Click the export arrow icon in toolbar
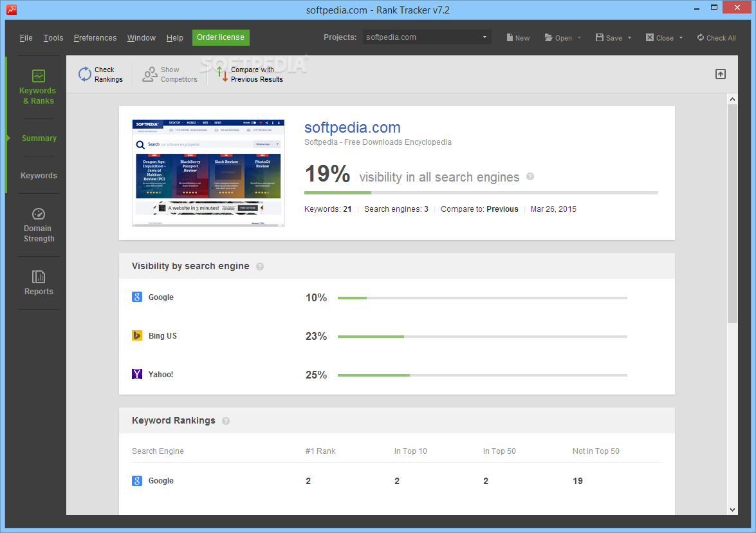The height and width of the screenshot is (533, 756). click(721, 74)
